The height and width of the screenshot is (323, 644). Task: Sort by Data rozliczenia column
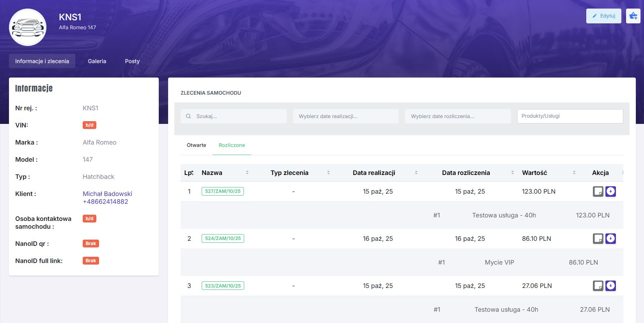(x=512, y=173)
